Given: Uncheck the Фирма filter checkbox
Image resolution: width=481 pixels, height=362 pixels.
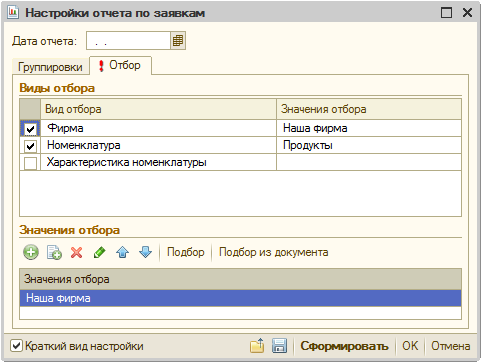Looking at the screenshot, I should point(30,129).
